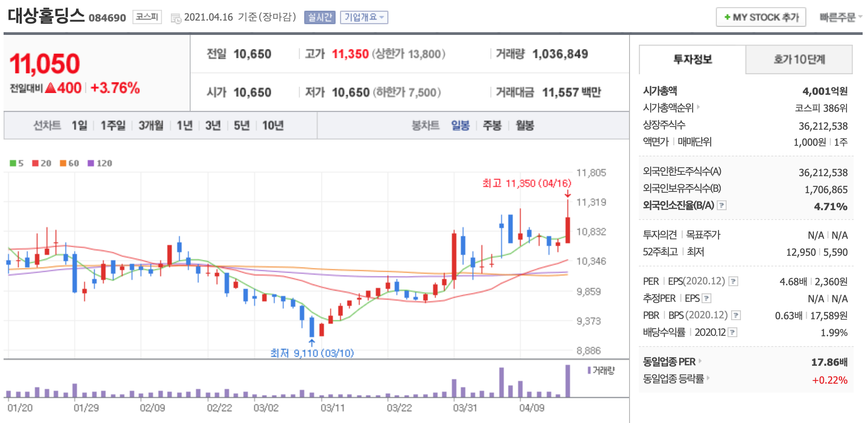Screen dimensions: 868x423
Task: Click the 동일업종 등락률 value +0.22%
Action: pyautogui.click(x=830, y=380)
